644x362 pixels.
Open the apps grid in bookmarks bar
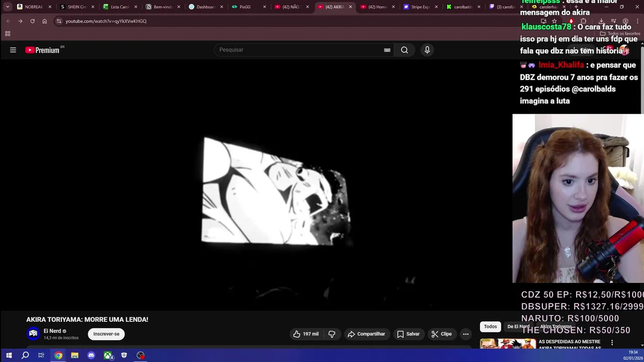pos(8,34)
